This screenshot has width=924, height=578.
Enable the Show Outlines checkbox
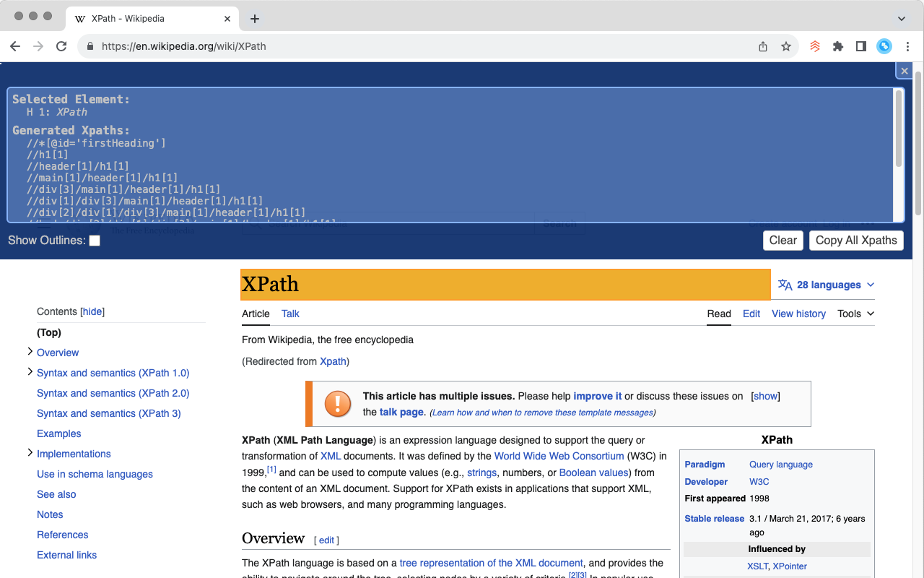(x=95, y=240)
